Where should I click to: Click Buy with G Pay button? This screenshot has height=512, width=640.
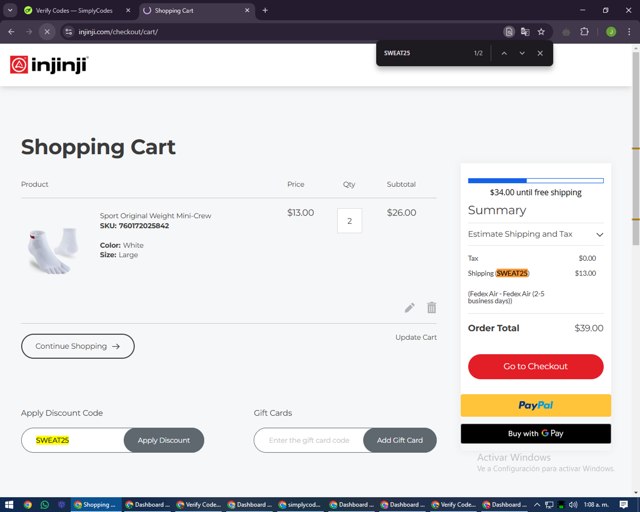(536, 433)
